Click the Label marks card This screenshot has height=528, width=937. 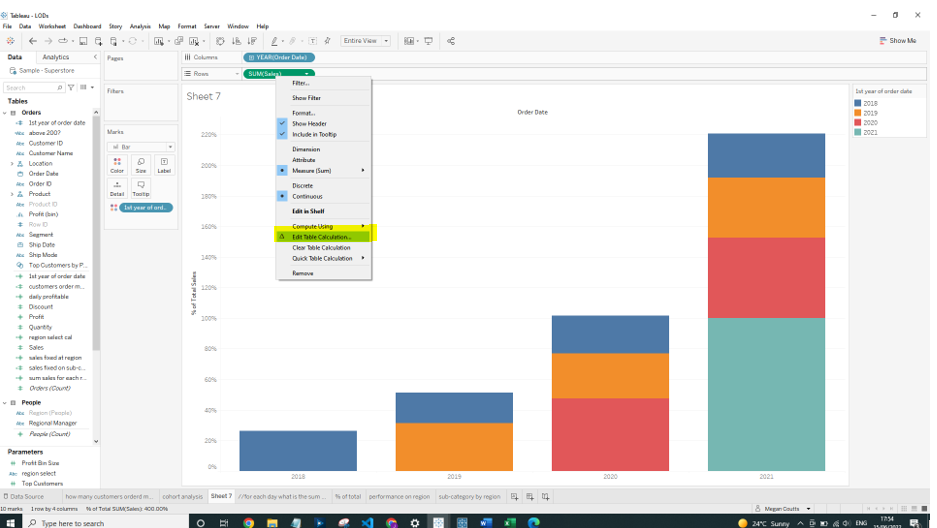pyautogui.click(x=164, y=165)
